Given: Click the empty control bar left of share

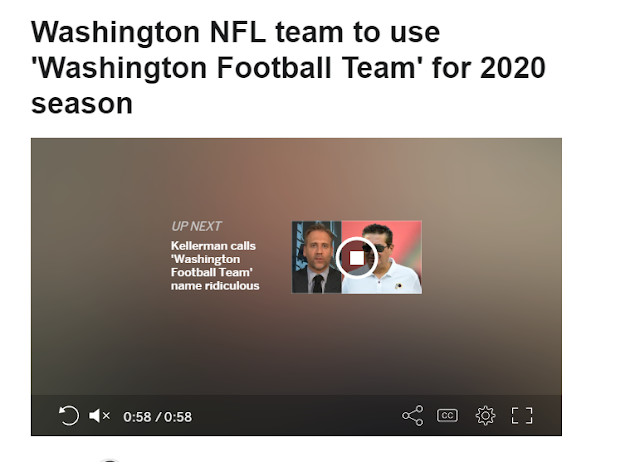Looking at the screenshot, I should 296,416.
